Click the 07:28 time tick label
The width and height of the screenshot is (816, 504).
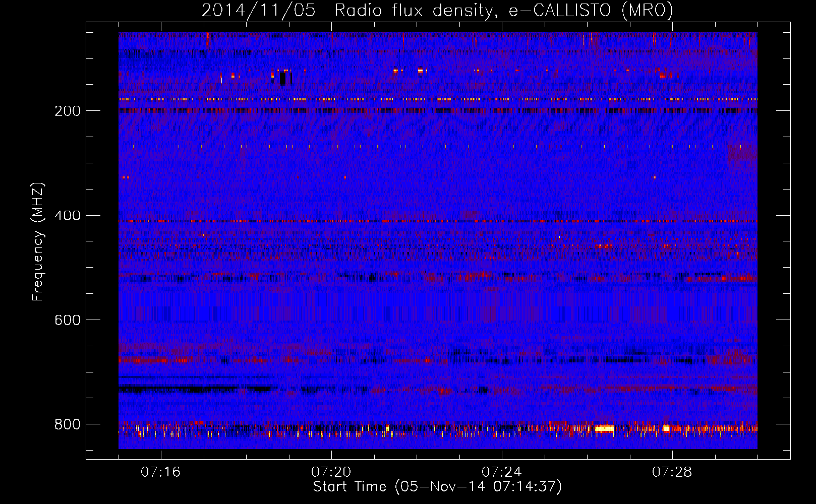[672, 472]
